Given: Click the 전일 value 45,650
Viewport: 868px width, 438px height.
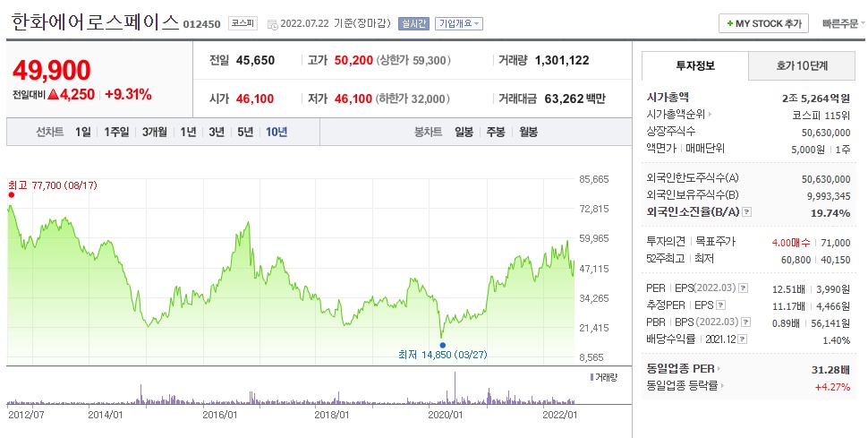Looking at the screenshot, I should point(255,60).
